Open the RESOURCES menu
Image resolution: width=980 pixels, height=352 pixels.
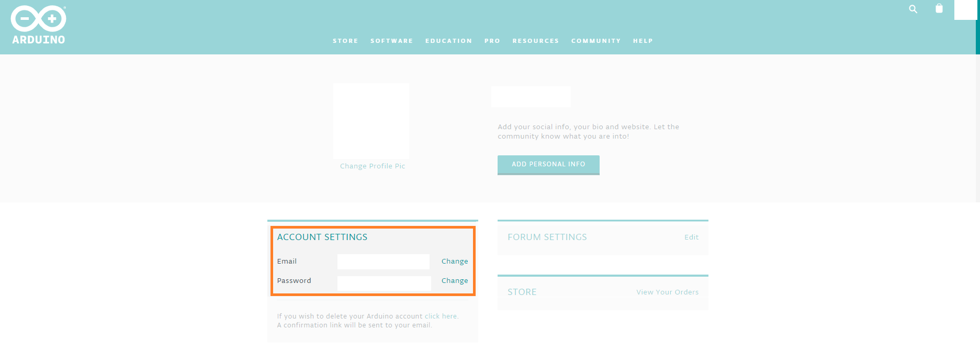coord(536,41)
